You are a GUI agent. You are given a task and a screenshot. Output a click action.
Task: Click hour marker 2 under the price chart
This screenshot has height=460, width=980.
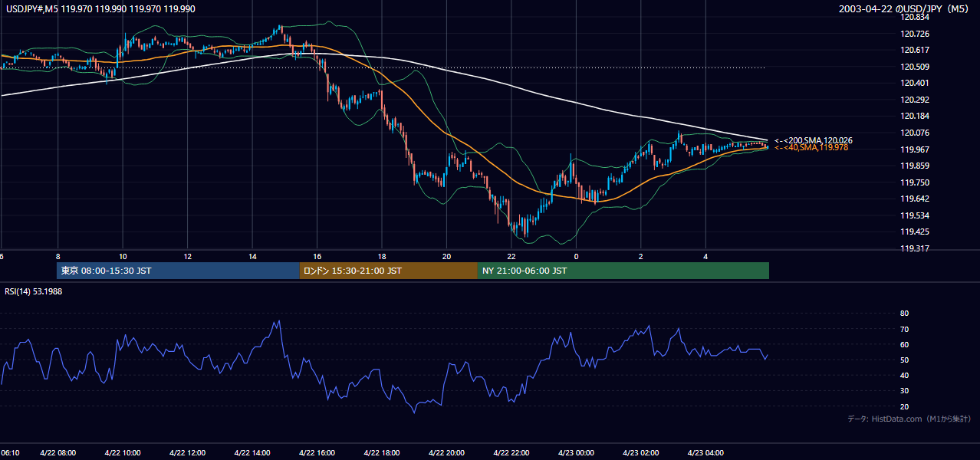pyautogui.click(x=640, y=256)
